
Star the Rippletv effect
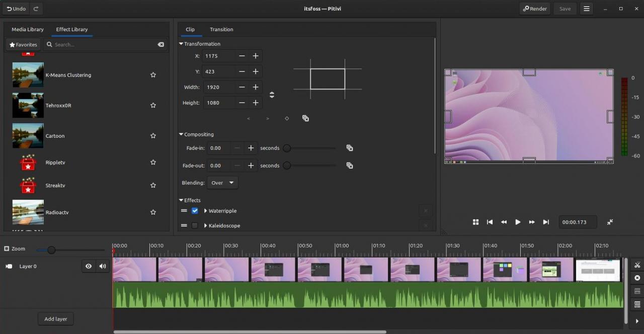(x=153, y=162)
